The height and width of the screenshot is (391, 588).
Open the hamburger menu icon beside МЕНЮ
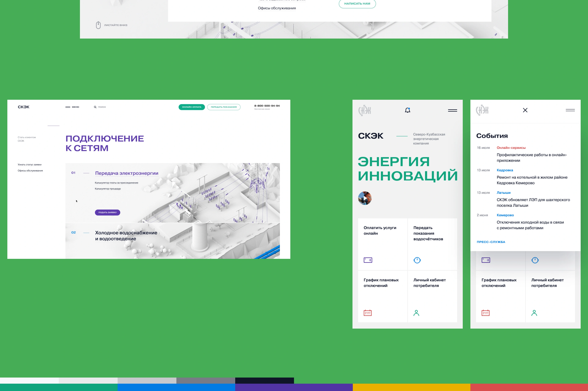point(68,107)
